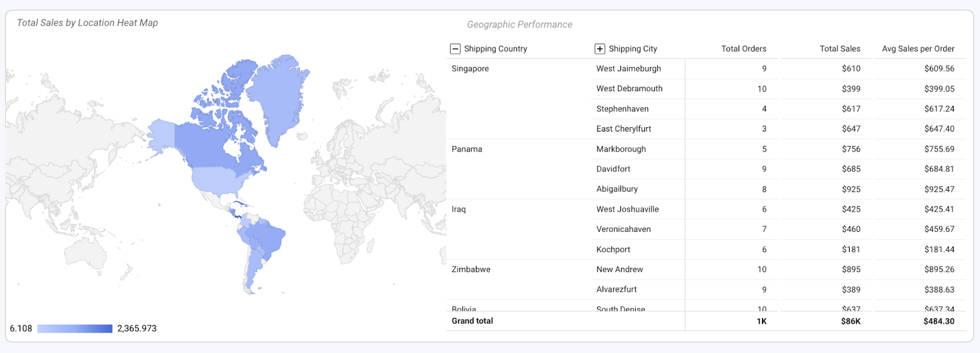Select Panama in Shipping Country column

coord(467,149)
